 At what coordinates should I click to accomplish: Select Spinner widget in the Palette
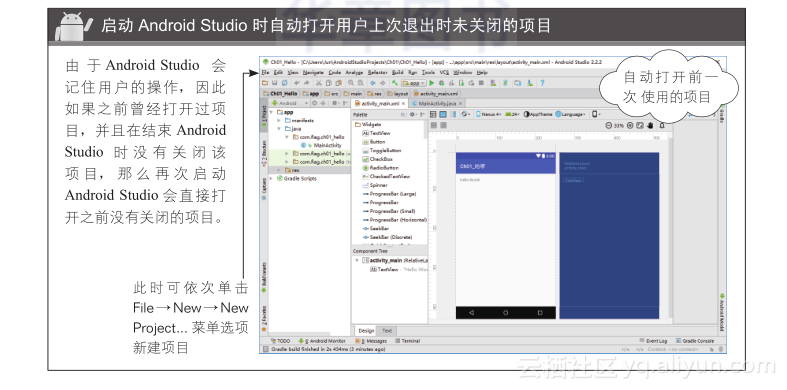click(375, 185)
